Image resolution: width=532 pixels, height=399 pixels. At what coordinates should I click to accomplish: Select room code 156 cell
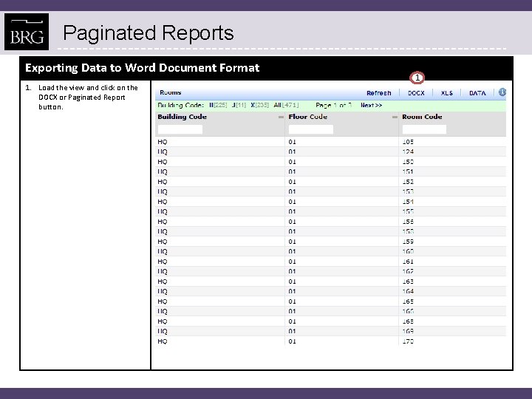(x=408, y=222)
